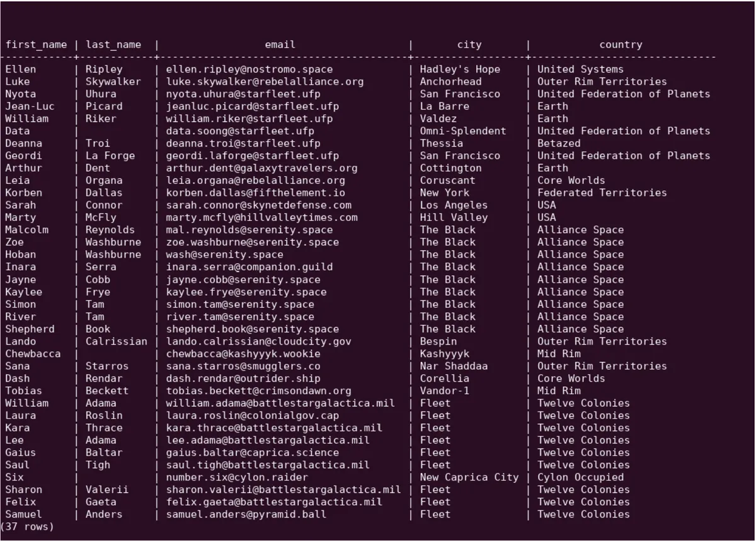Click the New Caprica City cell

click(x=469, y=477)
